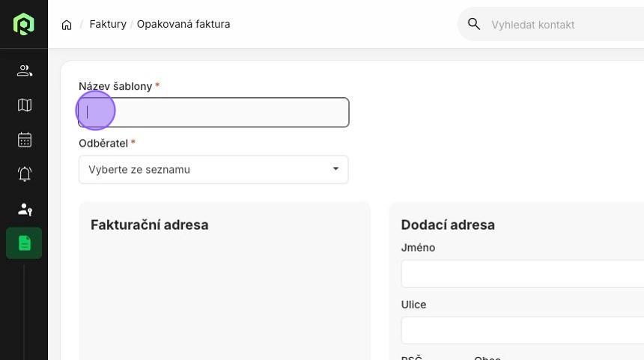This screenshot has width=644, height=360.
Task: Click the green app logo
Action: [24, 24]
